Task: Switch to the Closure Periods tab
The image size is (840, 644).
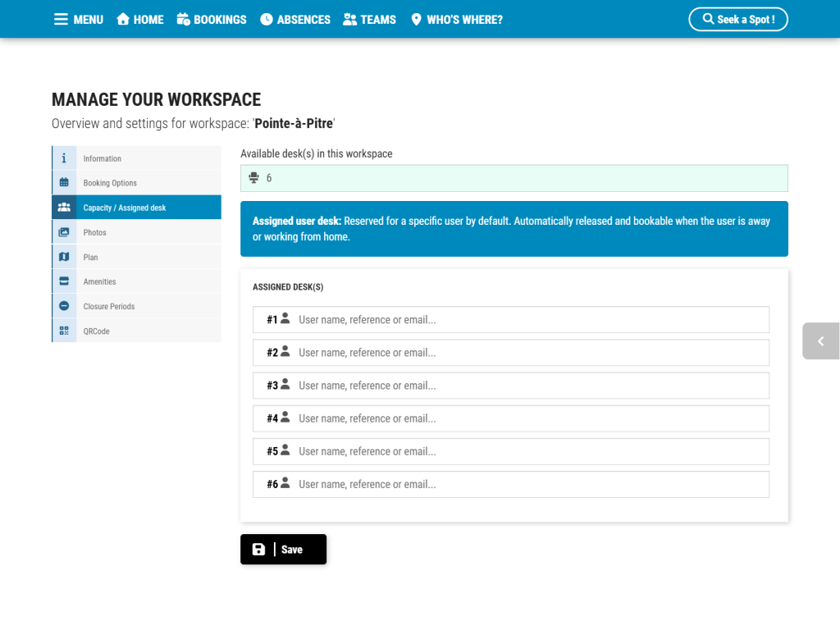Action: tap(137, 306)
